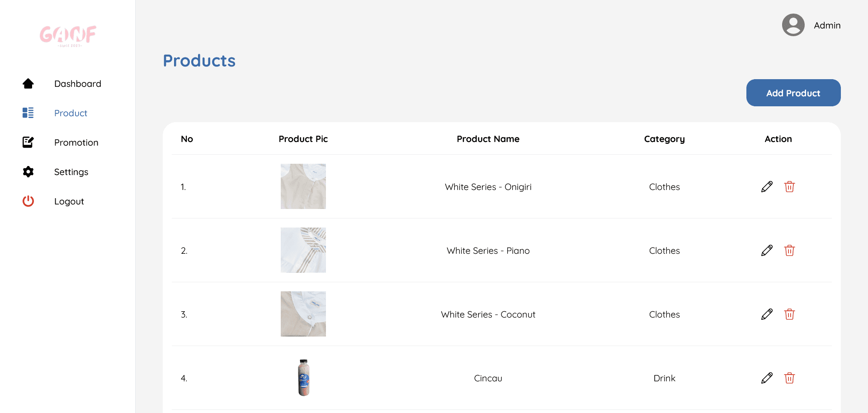Log out using the Logout item
Viewport: 868px width, 413px height.
coord(69,201)
